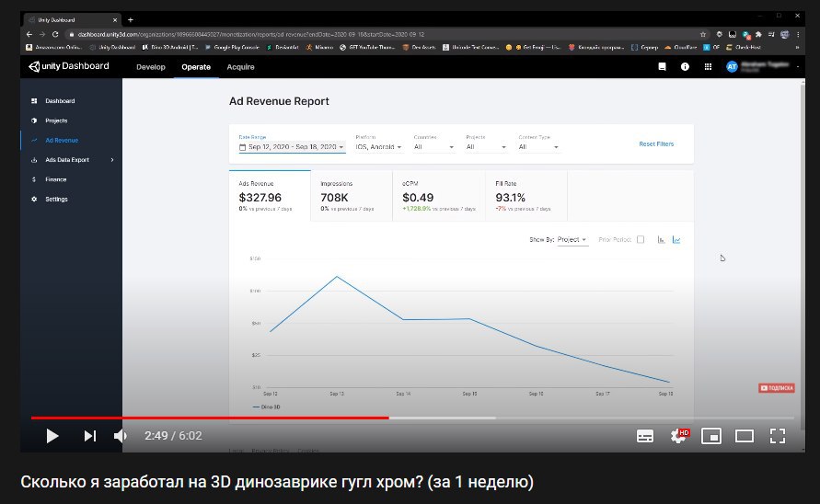Open the apps grid icon in header
The height and width of the screenshot is (504, 820).
708,66
